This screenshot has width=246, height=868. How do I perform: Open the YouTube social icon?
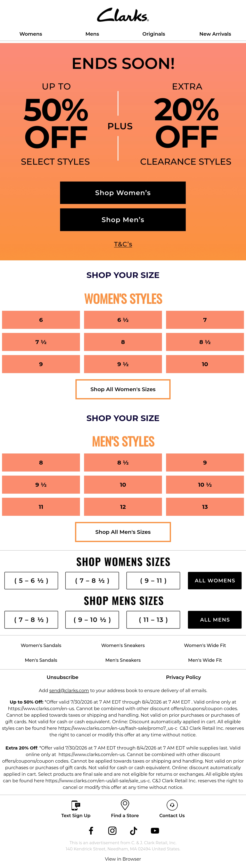coord(155,831)
